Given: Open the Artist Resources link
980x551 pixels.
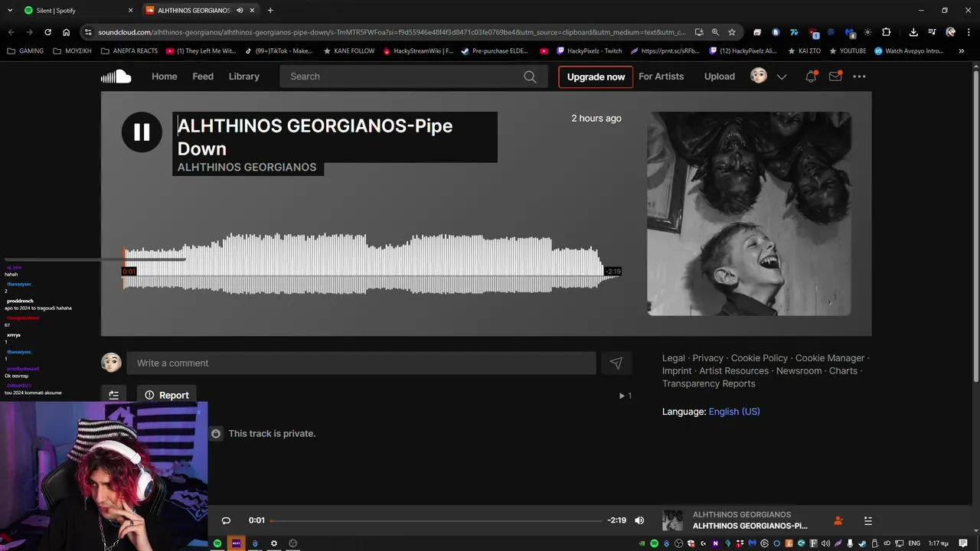Looking at the screenshot, I should [x=733, y=370].
